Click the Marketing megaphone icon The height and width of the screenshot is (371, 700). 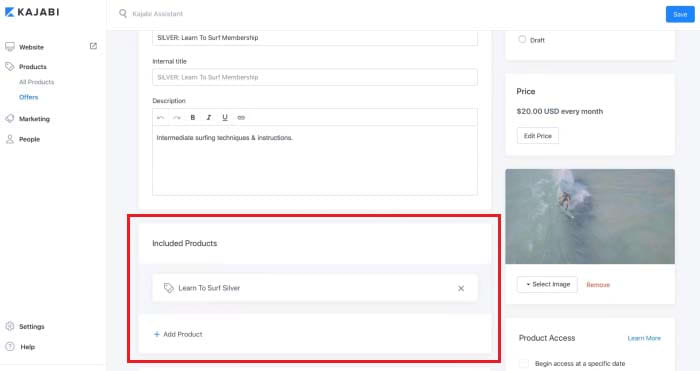click(10, 119)
